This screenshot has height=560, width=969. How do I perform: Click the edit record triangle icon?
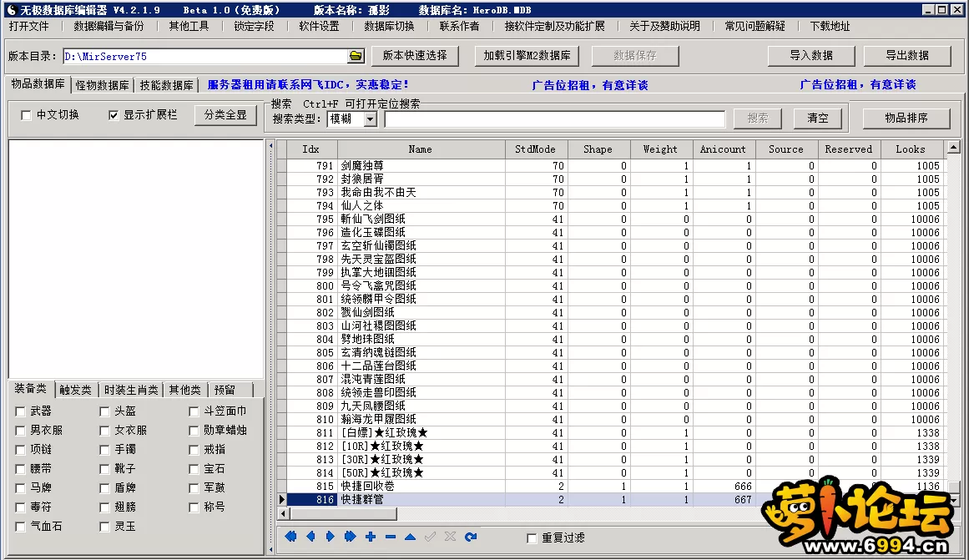pyautogui.click(x=410, y=537)
